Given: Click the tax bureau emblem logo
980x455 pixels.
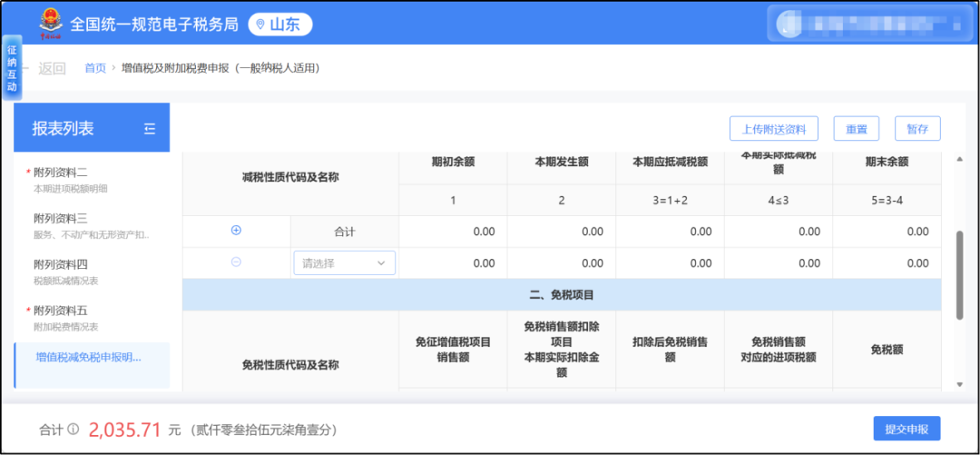Looking at the screenshot, I should pos(51,24).
